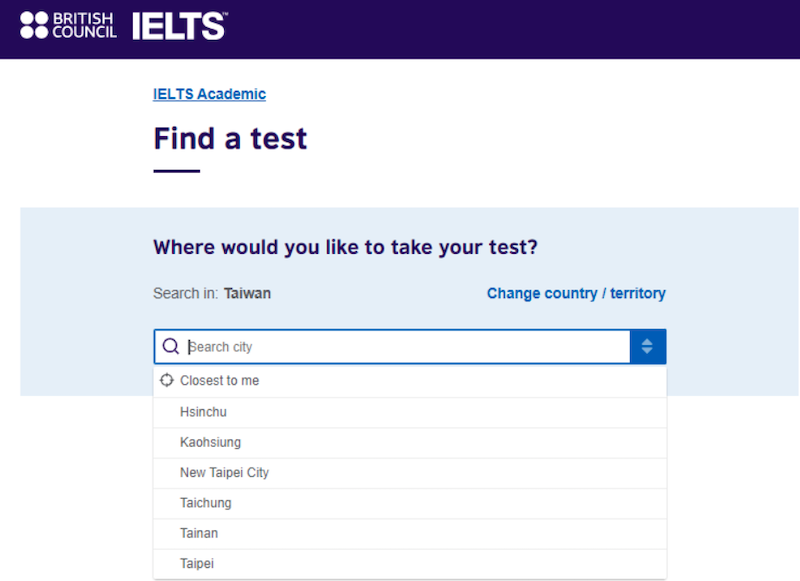This screenshot has width=800, height=581.
Task: Pick Taichung from the dropdown list
Action: coord(410,503)
